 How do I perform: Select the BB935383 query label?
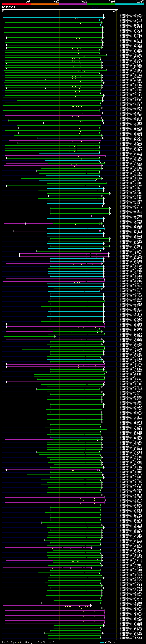8,7
